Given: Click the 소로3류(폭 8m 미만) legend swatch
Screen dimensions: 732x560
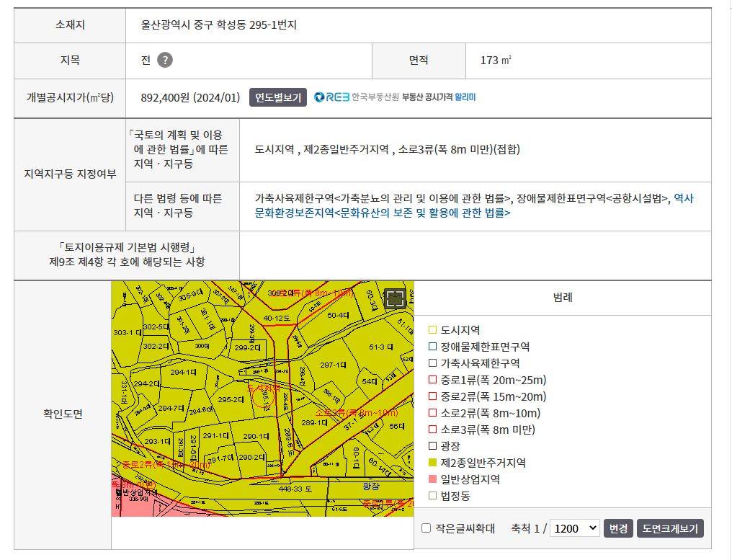Looking at the screenshot, I should click(x=432, y=430).
